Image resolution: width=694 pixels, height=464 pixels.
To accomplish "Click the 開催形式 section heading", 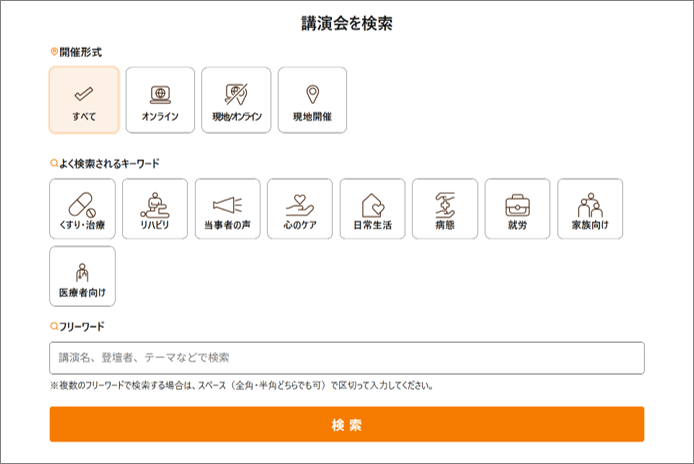I will point(81,52).
